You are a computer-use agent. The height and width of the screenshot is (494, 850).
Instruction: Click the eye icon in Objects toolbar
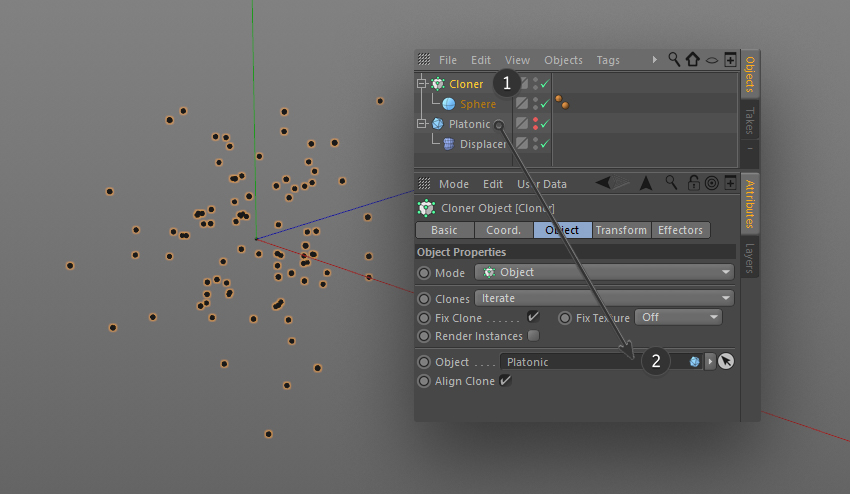(x=712, y=60)
